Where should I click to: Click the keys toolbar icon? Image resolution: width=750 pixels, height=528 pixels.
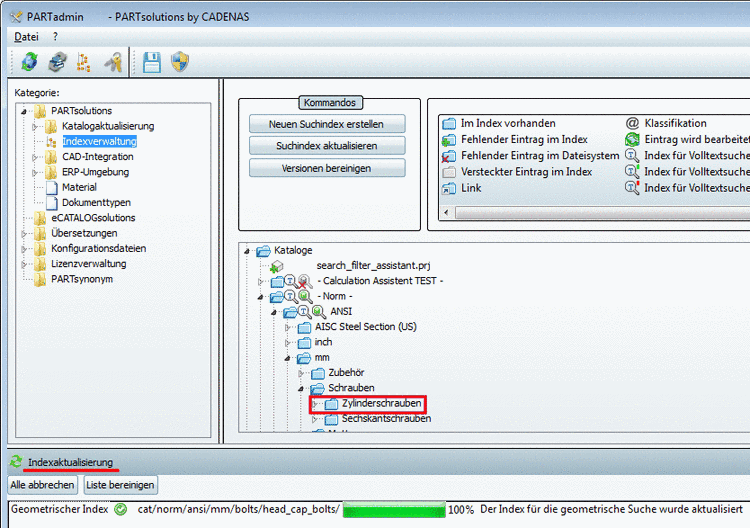[114, 62]
